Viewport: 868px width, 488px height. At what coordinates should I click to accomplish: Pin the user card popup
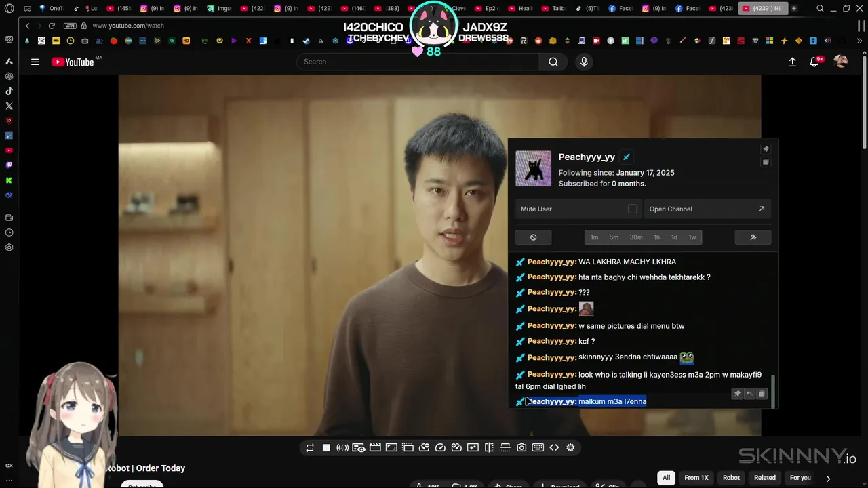766,149
